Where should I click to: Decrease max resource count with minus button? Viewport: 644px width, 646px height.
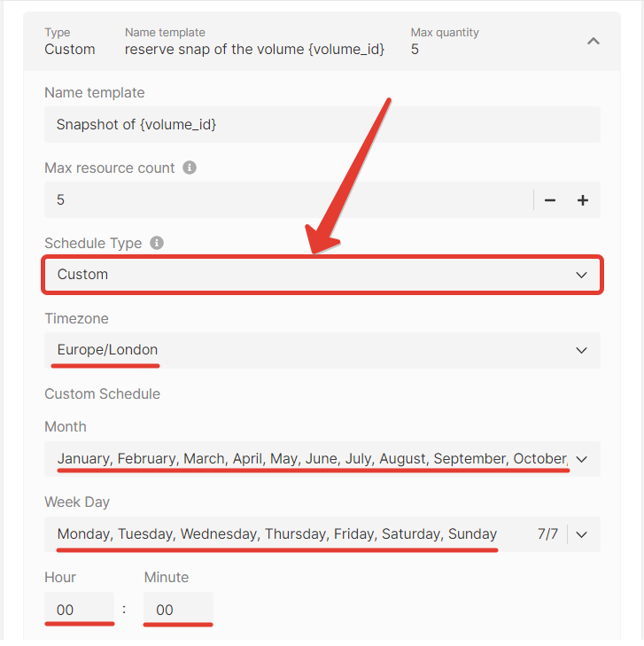550,200
